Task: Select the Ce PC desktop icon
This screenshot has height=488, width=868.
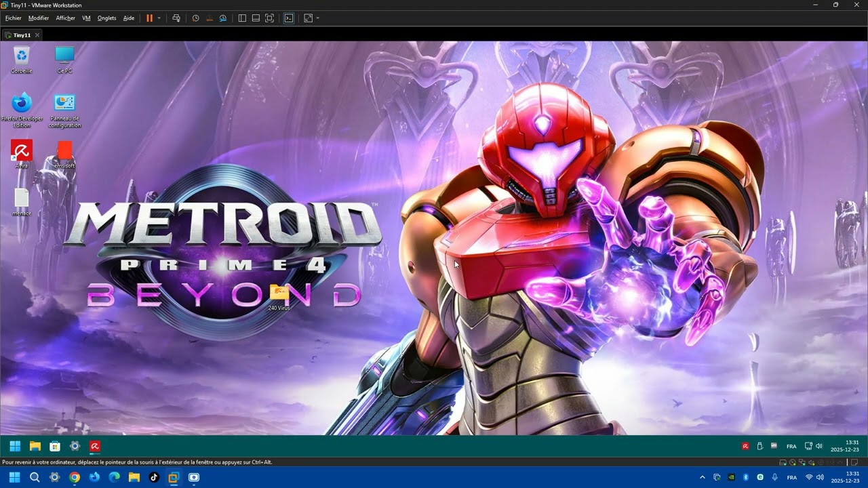Action: coord(64,60)
